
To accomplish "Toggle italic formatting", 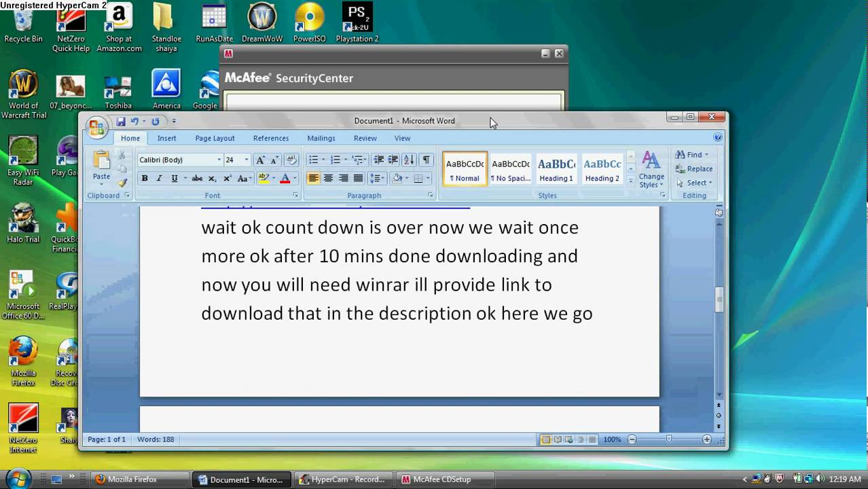I will coord(159,179).
